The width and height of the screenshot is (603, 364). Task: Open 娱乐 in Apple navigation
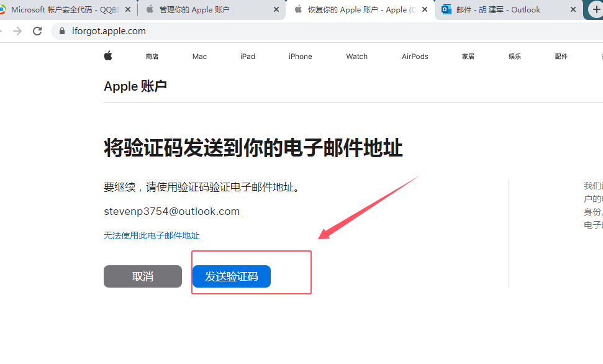point(515,57)
